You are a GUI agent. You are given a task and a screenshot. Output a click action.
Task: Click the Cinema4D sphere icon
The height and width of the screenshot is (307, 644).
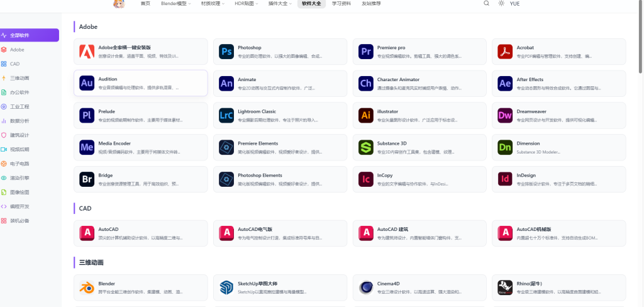click(x=365, y=287)
